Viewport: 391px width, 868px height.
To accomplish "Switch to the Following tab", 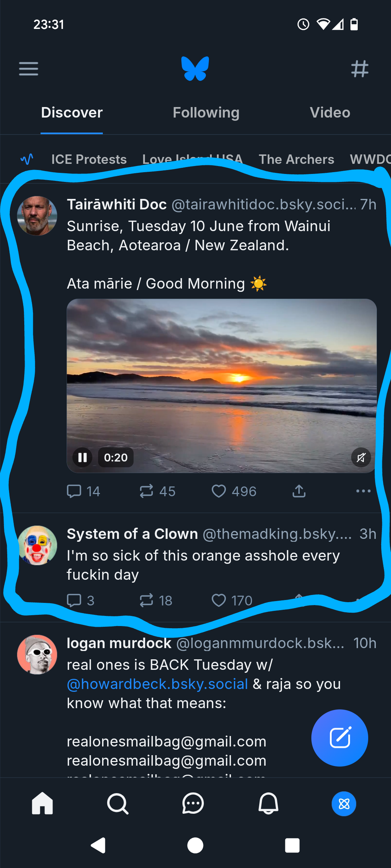I will (x=206, y=112).
